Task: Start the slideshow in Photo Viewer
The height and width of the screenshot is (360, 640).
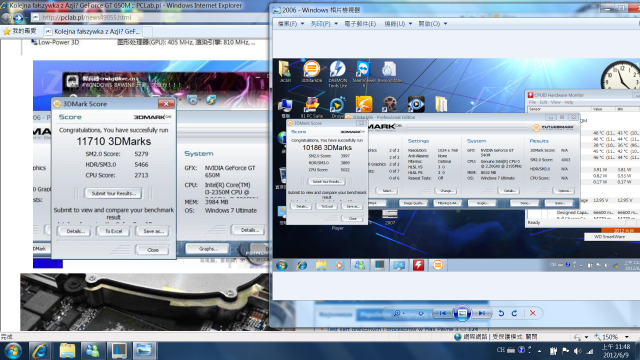Action: click(x=462, y=313)
